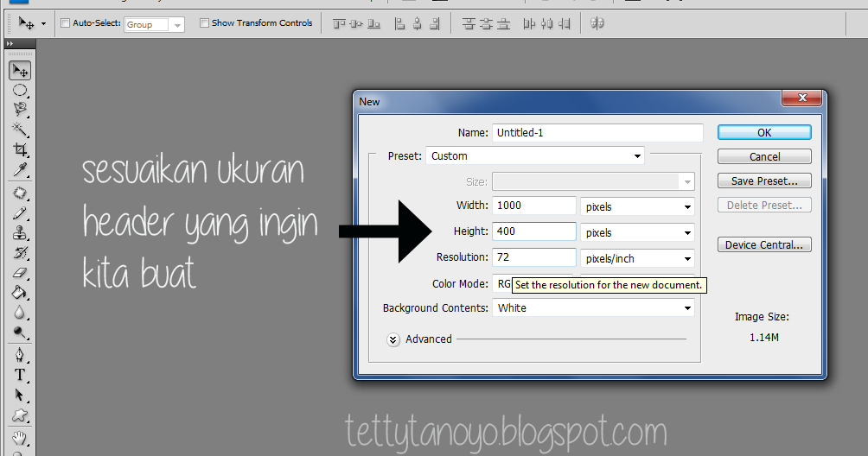The image size is (868, 456).
Task: Click Align Vertical Centers icon
Action: tap(356, 24)
